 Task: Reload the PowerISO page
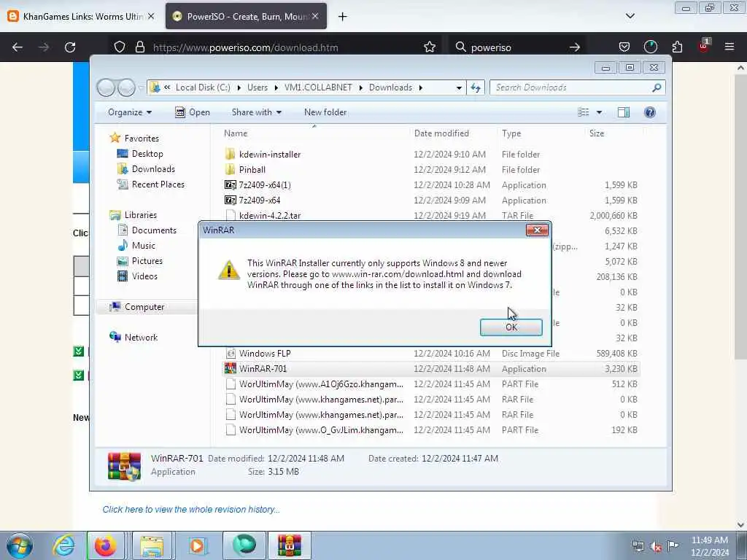pos(70,47)
